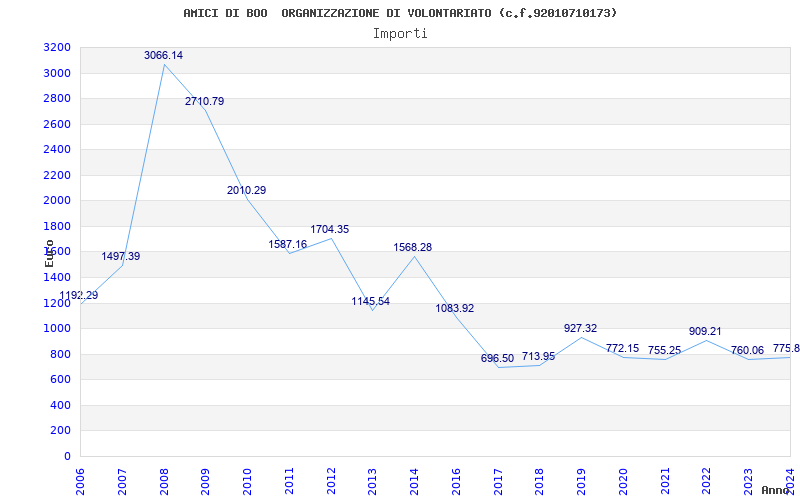
Task: Select the x-axis year 2021
Action: coord(665,482)
